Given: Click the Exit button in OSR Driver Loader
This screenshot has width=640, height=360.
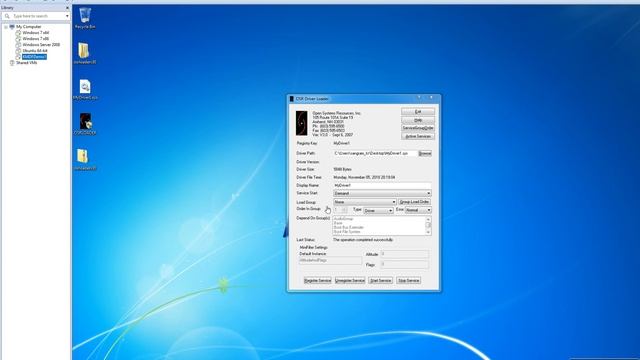Looking at the screenshot, I should pos(418,112).
